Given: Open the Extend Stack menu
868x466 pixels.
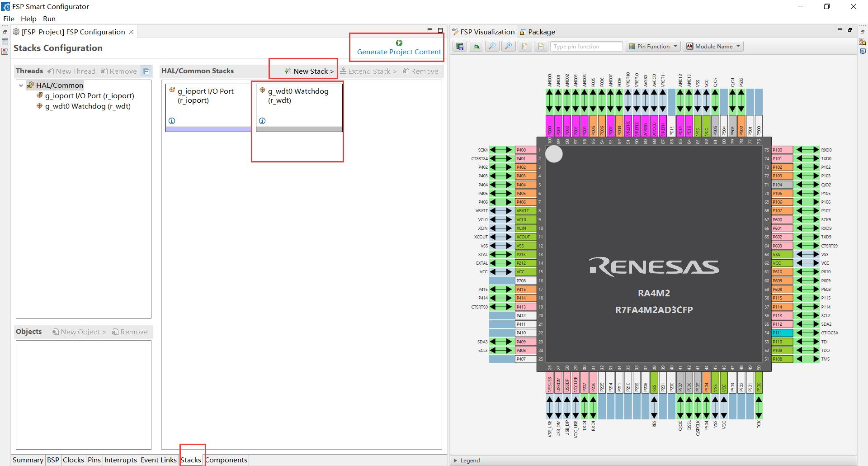Looking at the screenshot, I should 368,71.
